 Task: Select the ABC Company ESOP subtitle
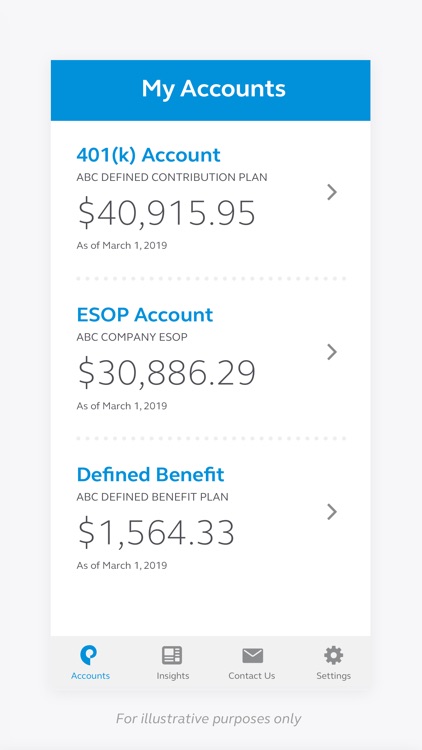tap(132, 337)
